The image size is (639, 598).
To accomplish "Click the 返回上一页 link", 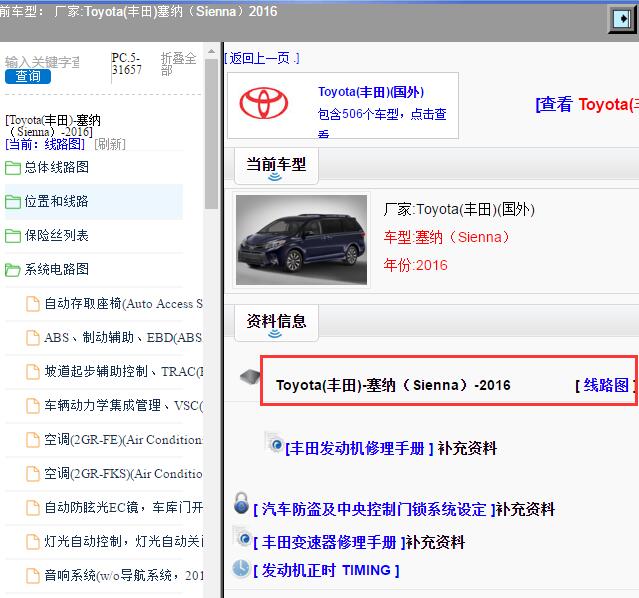I will click(261, 58).
